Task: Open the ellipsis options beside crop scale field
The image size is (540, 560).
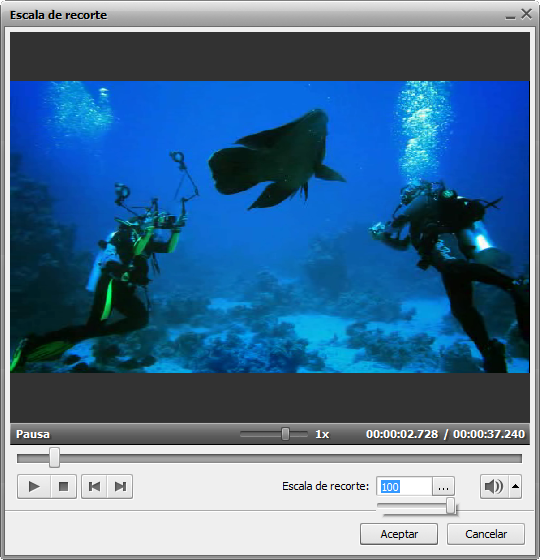Action: tap(443, 486)
